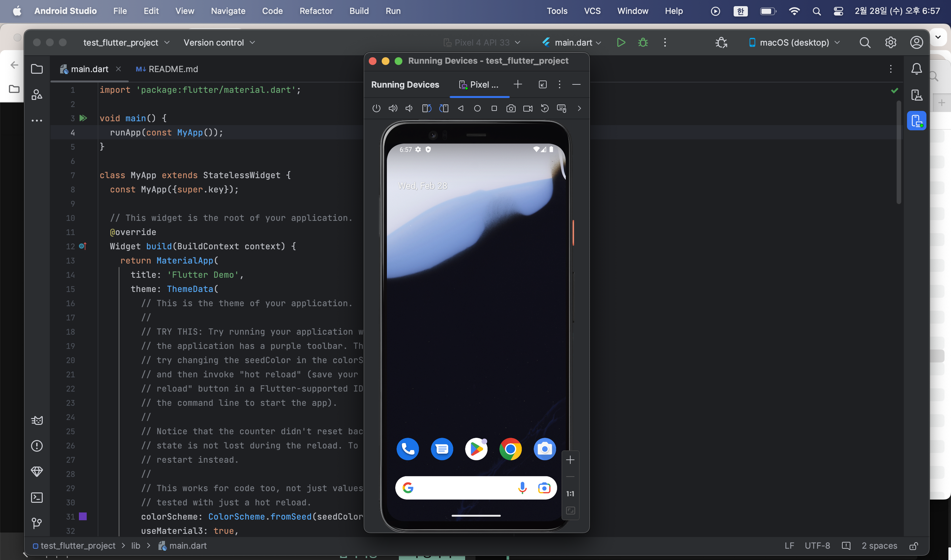Click the lib breadcrumb in the navigation bar

click(135, 546)
